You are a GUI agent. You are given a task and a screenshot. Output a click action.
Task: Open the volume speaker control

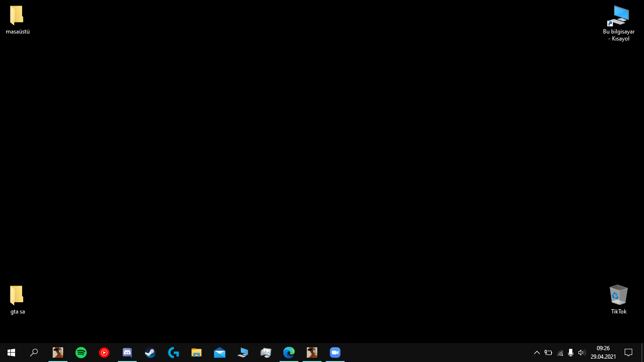[582, 353]
